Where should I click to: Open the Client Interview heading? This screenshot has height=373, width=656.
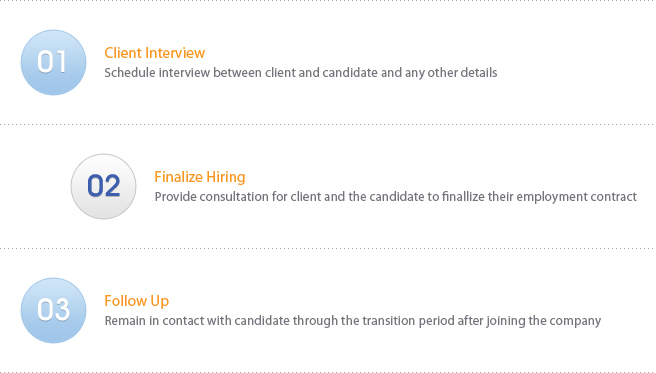(x=154, y=53)
